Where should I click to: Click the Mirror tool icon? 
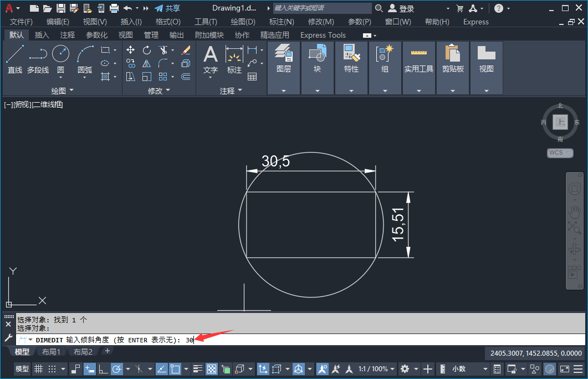[x=147, y=63]
